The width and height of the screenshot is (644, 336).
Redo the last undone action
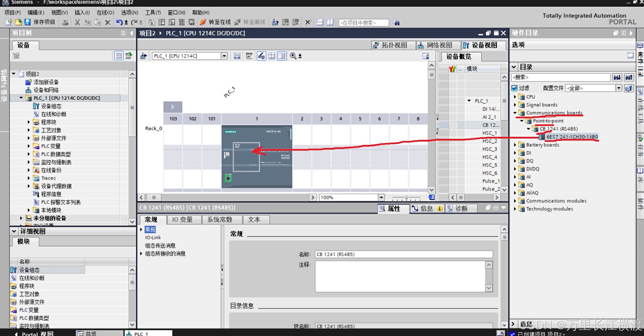(x=134, y=22)
